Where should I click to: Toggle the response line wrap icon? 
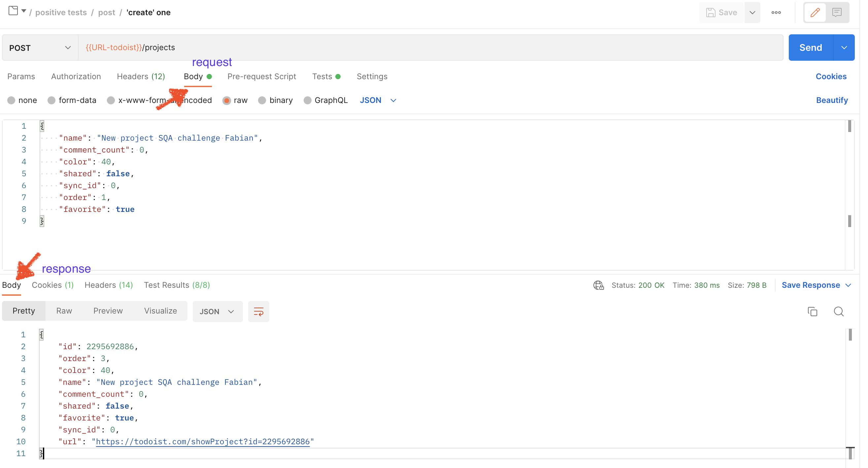(258, 312)
